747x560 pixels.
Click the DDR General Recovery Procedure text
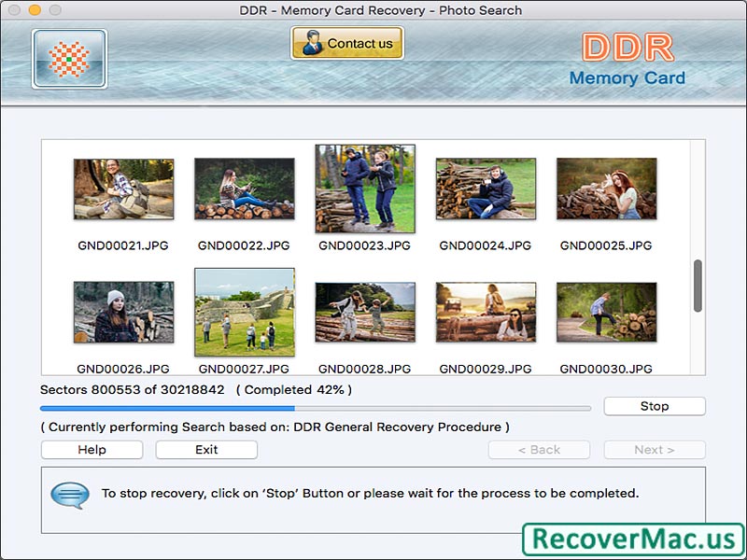(398, 427)
